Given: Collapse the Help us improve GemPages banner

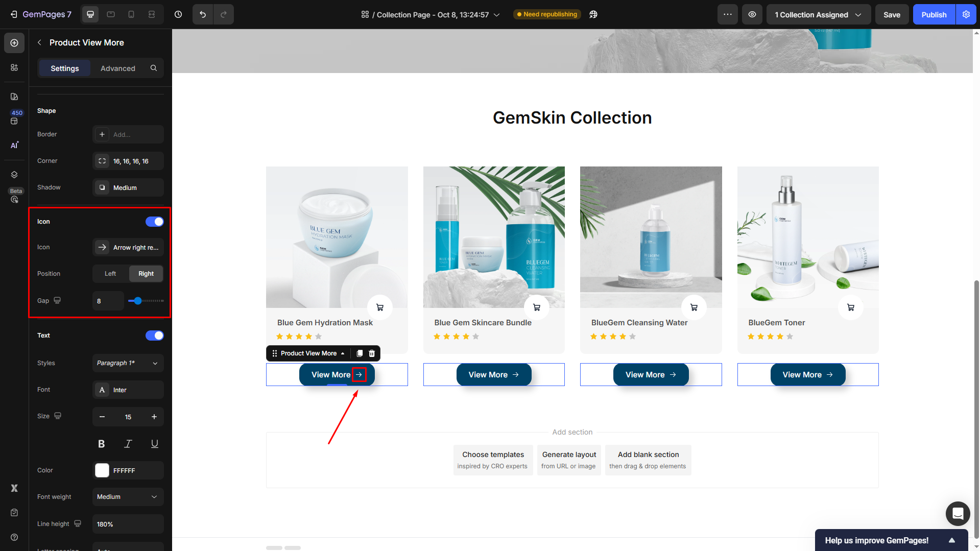Looking at the screenshot, I should point(952,540).
